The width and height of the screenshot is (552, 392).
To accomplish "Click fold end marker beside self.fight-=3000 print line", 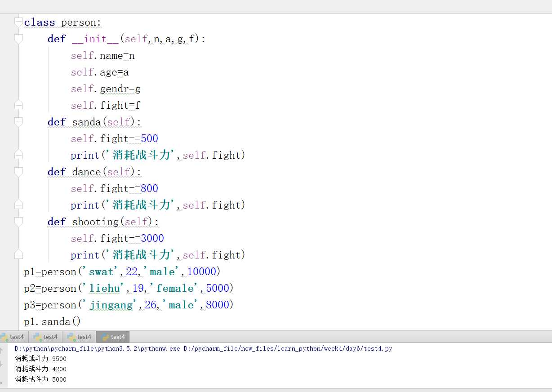I will 18,255.
